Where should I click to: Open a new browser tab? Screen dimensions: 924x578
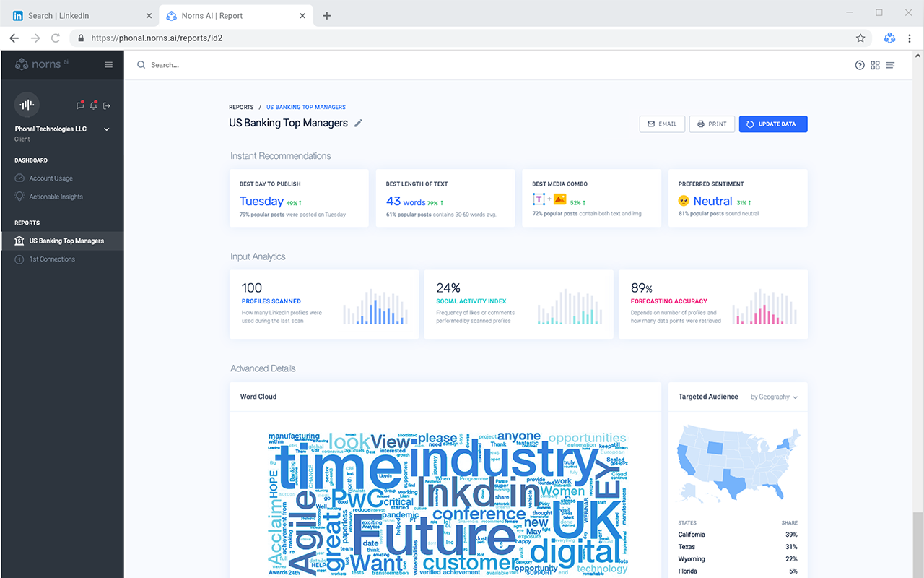[x=327, y=15]
